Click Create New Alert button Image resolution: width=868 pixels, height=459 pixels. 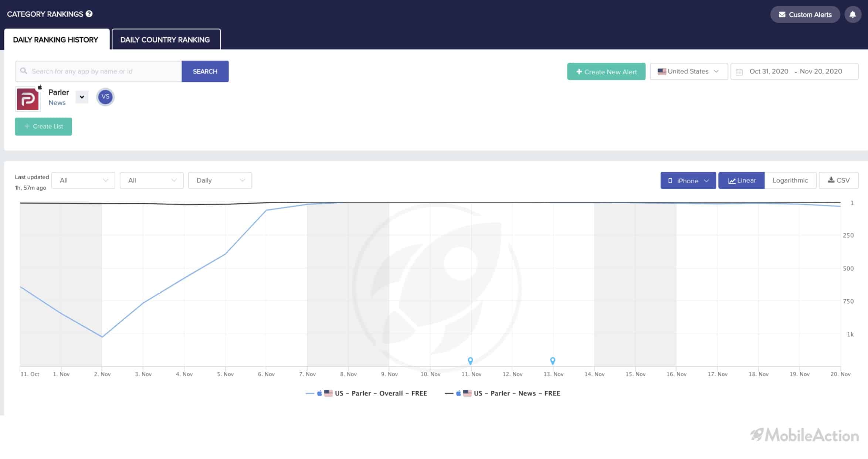pos(606,72)
